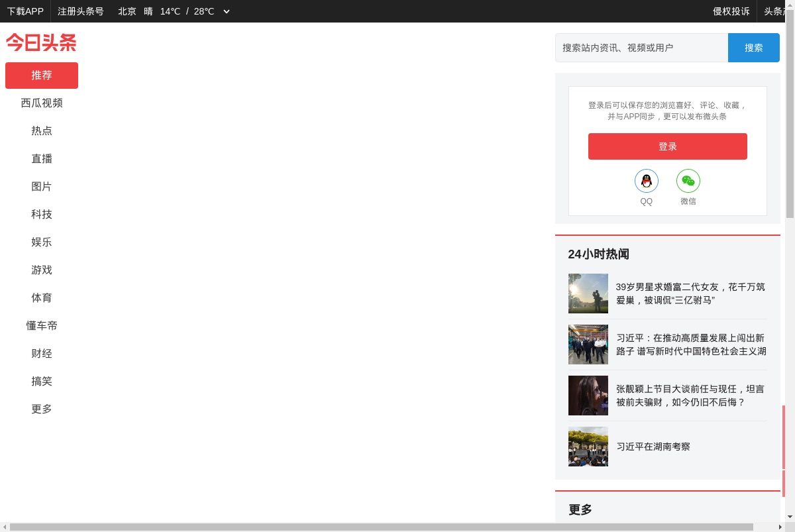Click the 14℃ / 28℃ temperature text
Viewport: 795px width, 532px height.
(x=187, y=11)
